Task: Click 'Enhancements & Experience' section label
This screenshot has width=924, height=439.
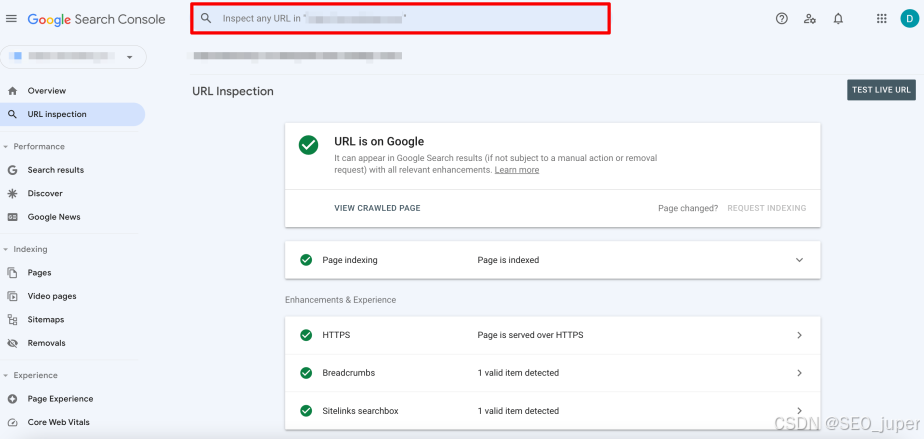Action: pos(341,300)
